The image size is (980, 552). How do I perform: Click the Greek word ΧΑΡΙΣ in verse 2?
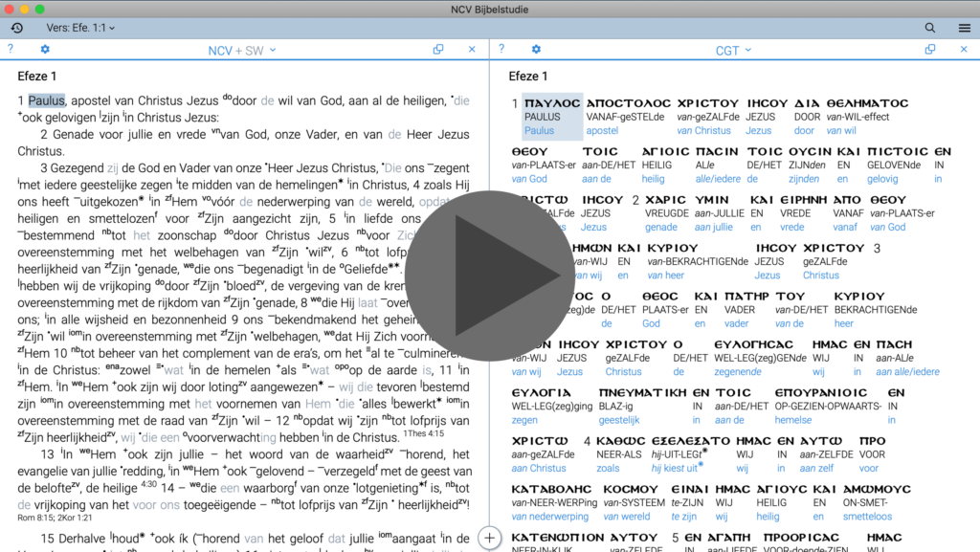click(666, 200)
